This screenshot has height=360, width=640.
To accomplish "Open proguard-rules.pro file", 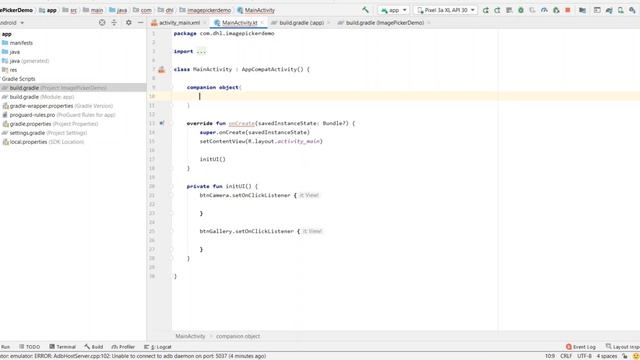I will 59,115.
